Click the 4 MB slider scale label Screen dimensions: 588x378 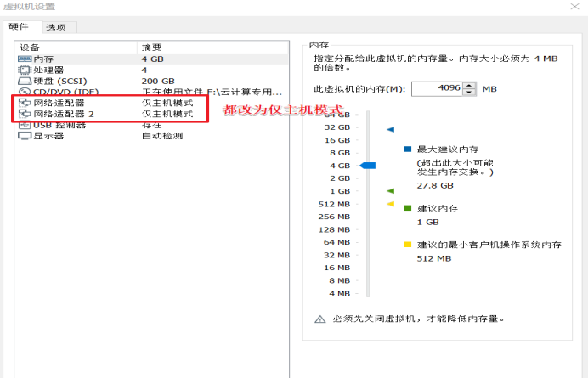[339, 293]
